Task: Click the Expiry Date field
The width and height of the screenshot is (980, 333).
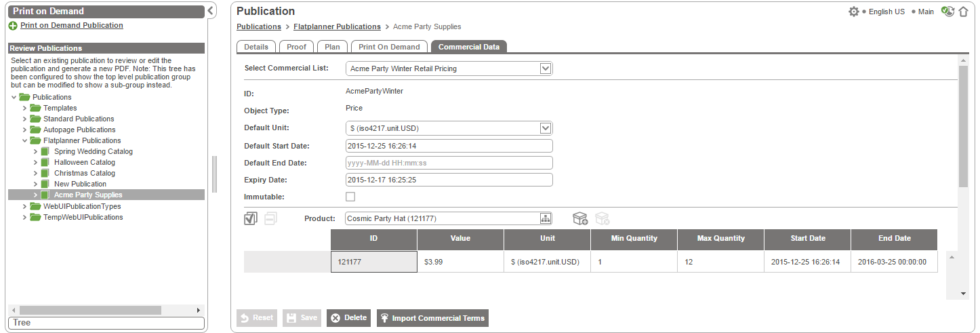Action: (449, 180)
